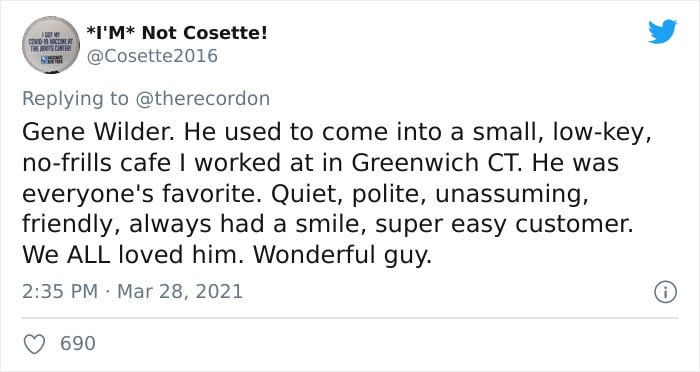This screenshot has height=372, width=700.
Task: Click the phrase 'super easy customer'
Action: click(504, 225)
